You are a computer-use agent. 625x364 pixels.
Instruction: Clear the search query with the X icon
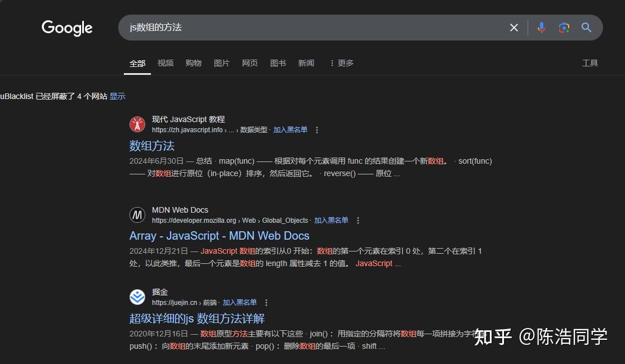coord(513,27)
